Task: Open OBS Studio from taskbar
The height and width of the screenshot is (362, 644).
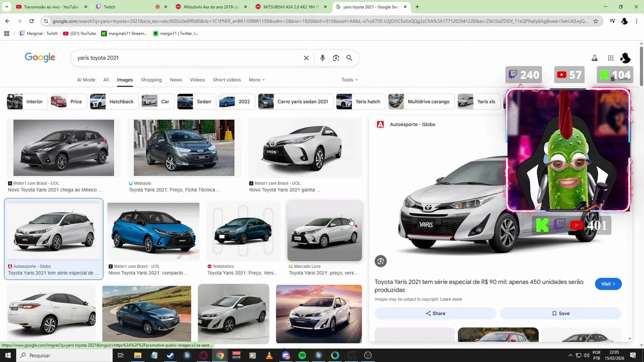Action: pos(368,355)
